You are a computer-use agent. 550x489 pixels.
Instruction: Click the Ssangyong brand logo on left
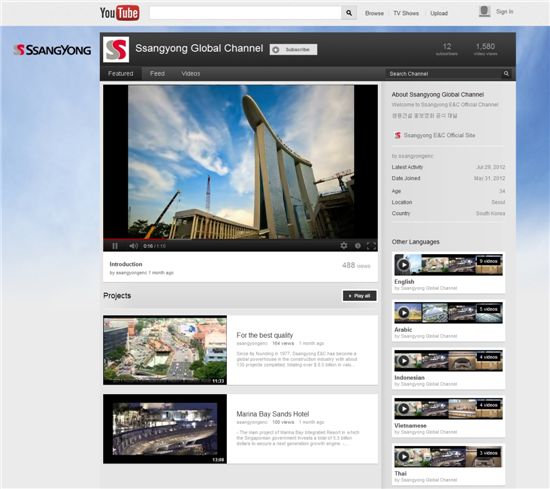pos(52,50)
